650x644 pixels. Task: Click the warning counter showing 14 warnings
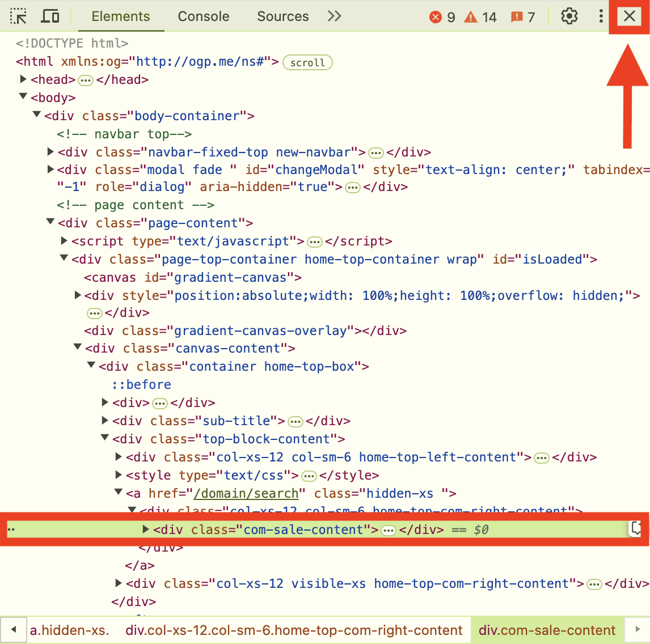tap(480, 17)
